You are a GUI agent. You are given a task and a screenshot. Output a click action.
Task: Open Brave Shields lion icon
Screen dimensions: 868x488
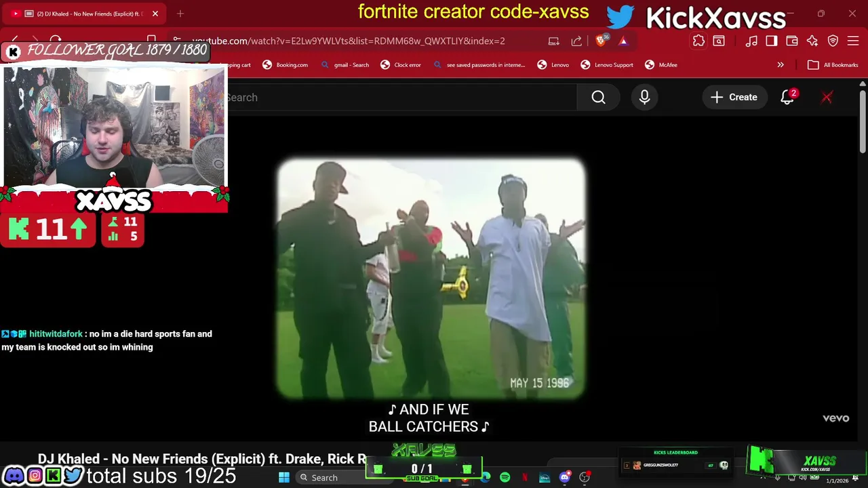point(602,41)
